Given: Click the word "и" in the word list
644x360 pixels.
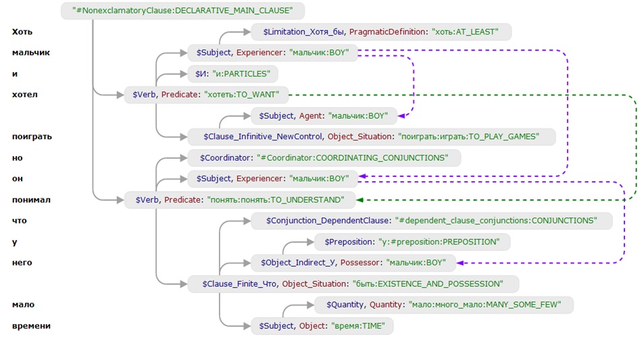Looking at the screenshot, I should pos(15,74).
